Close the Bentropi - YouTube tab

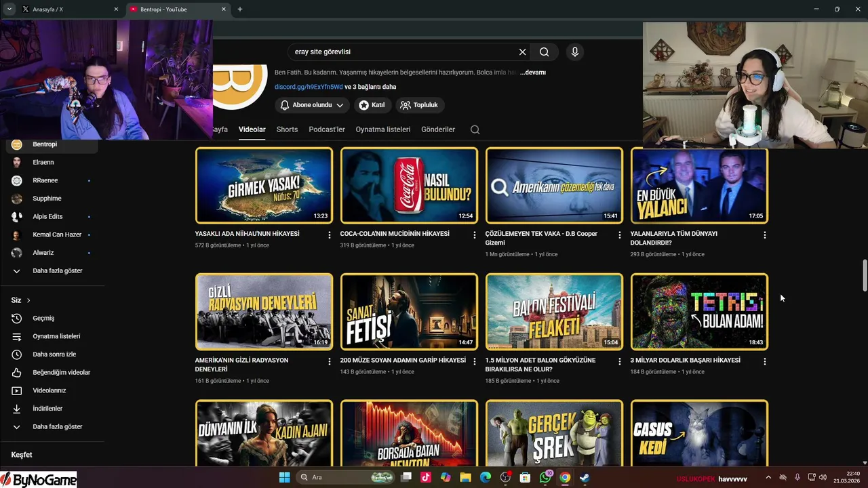[222, 9]
